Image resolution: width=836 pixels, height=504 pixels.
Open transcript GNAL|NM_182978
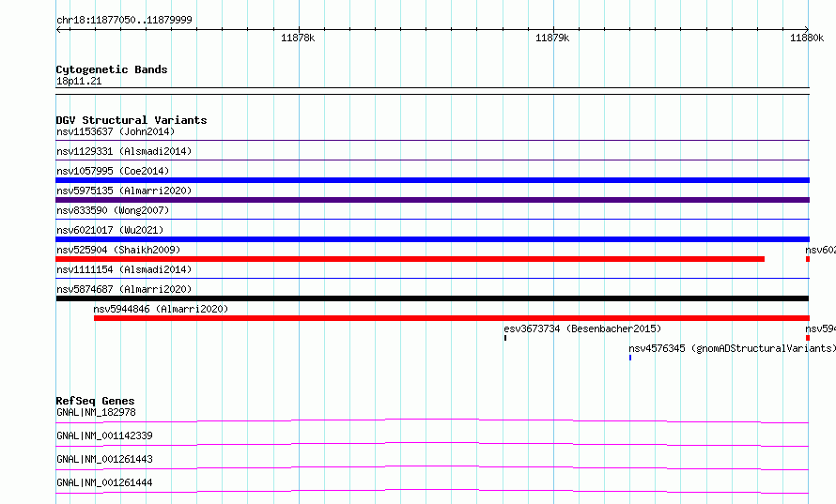96,412
